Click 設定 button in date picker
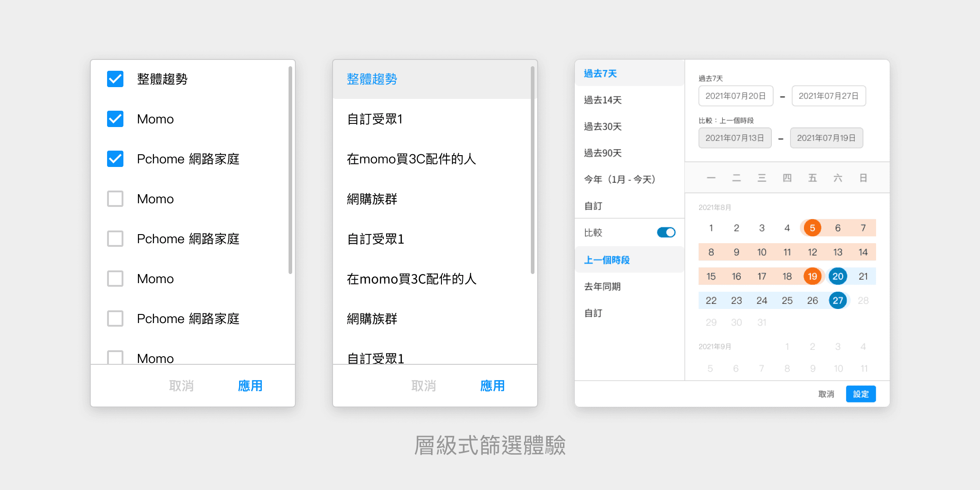This screenshot has width=980, height=490. coord(860,394)
